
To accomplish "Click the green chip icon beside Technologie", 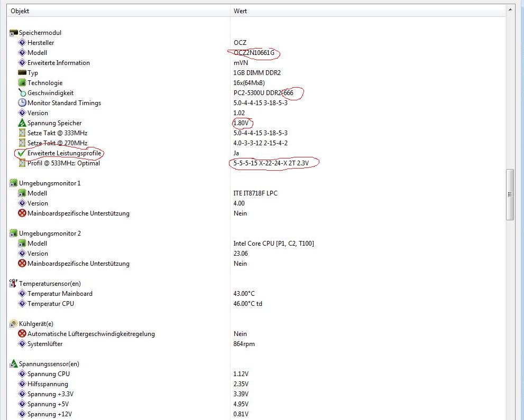I will pyautogui.click(x=22, y=83).
